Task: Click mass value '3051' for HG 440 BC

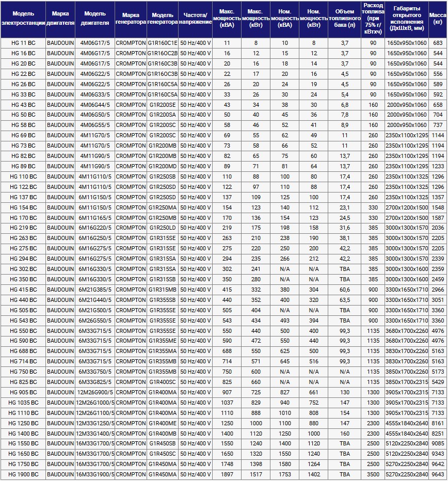Action: click(438, 300)
